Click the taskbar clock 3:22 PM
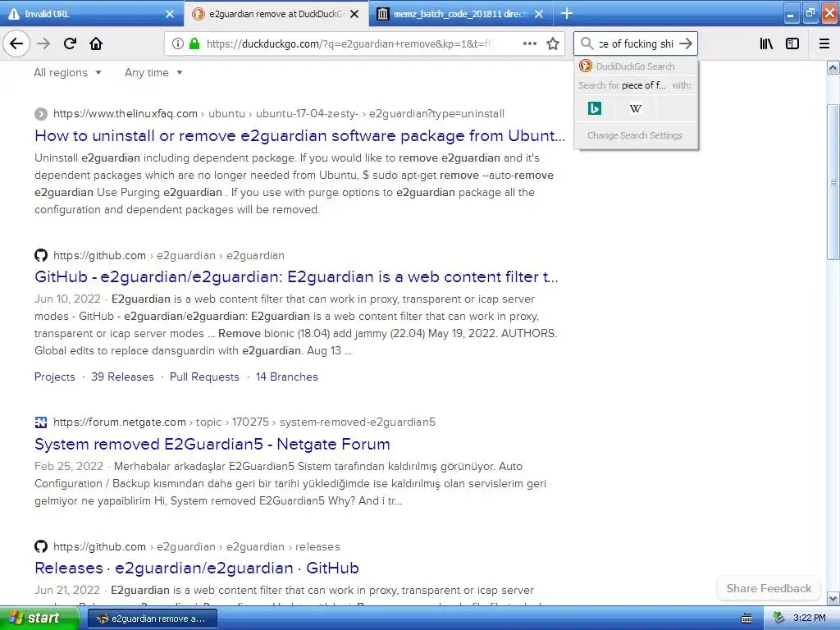840x630 pixels. tap(810, 619)
